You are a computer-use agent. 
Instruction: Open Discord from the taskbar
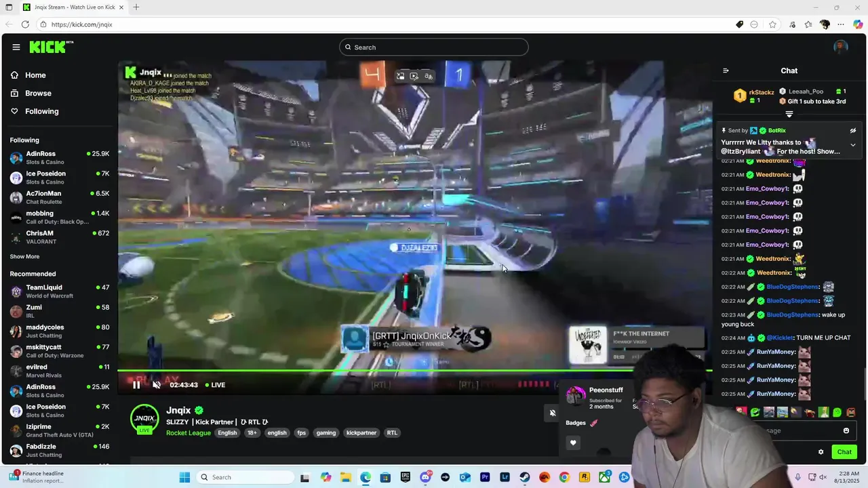point(425,477)
